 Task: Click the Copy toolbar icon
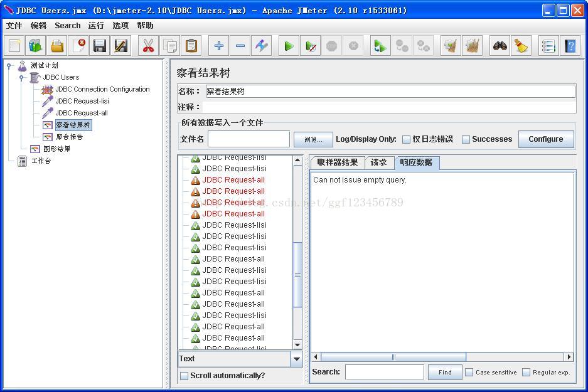(169, 46)
